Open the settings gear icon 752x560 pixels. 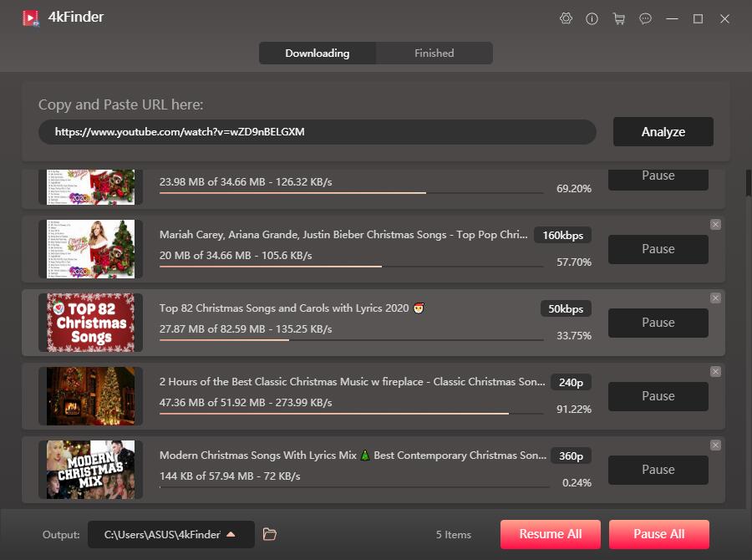click(x=567, y=18)
